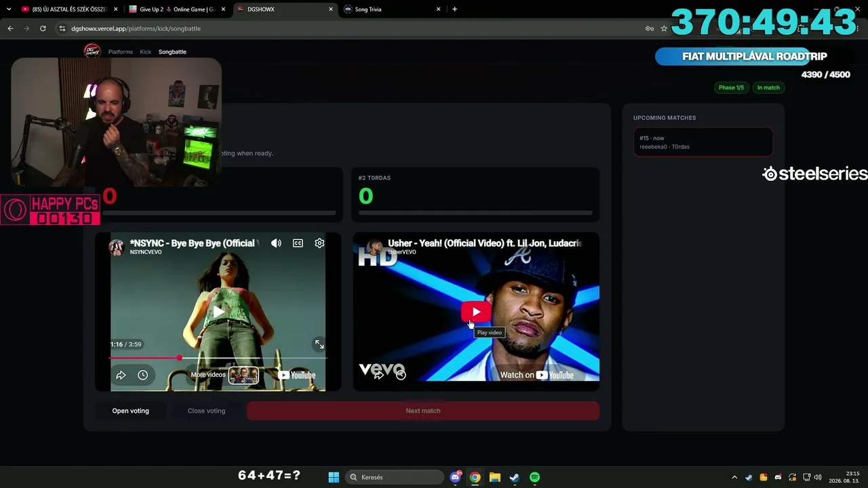The height and width of the screenshot is (488, 868).
Task: Reload the current page
Action: (x=43, y=28)
